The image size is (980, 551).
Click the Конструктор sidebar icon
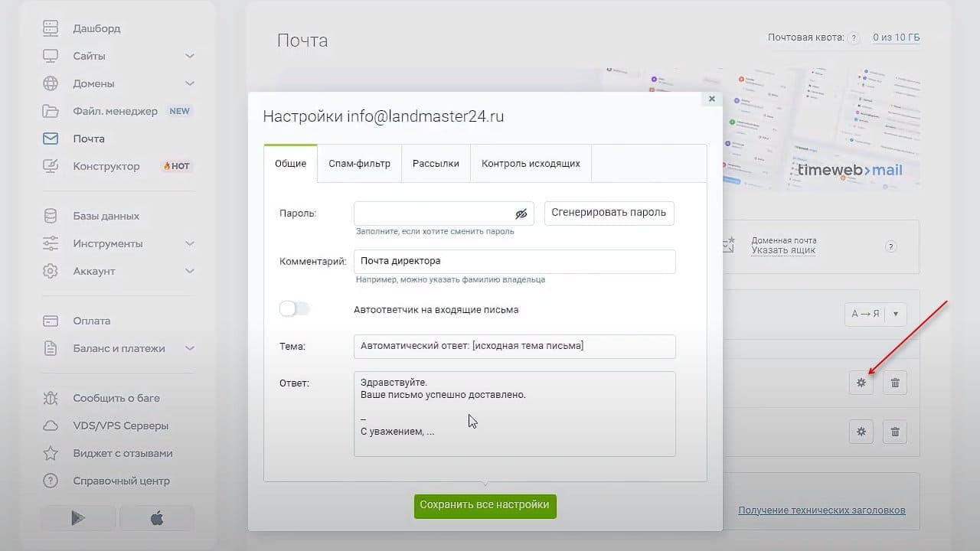click(x=51, y=166)
